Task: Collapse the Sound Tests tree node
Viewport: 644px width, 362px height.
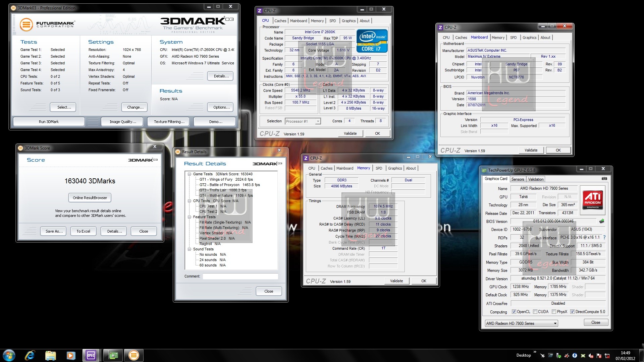Action: 190,249
